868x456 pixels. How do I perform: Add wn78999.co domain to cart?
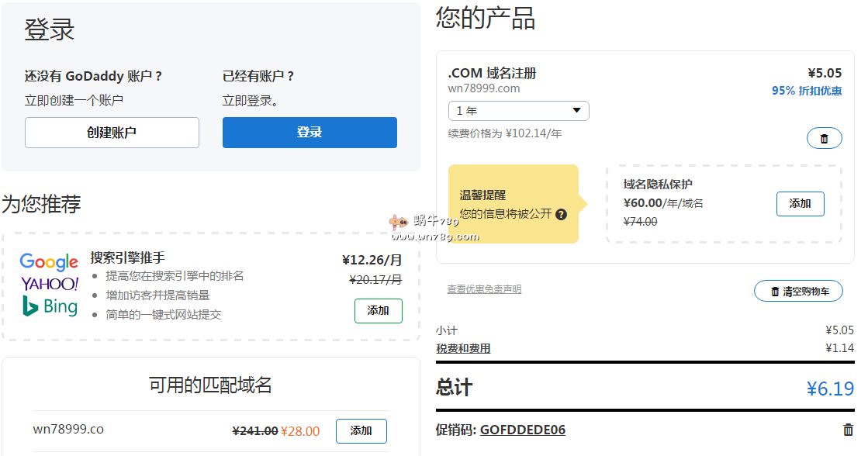pyautogui.click(x=361, y=431)
